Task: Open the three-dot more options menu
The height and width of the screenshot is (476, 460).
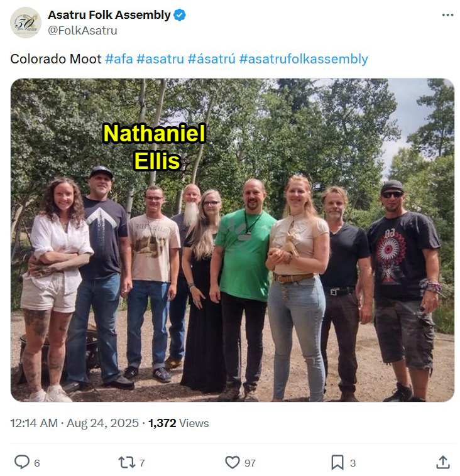Action: click(447, 15)
